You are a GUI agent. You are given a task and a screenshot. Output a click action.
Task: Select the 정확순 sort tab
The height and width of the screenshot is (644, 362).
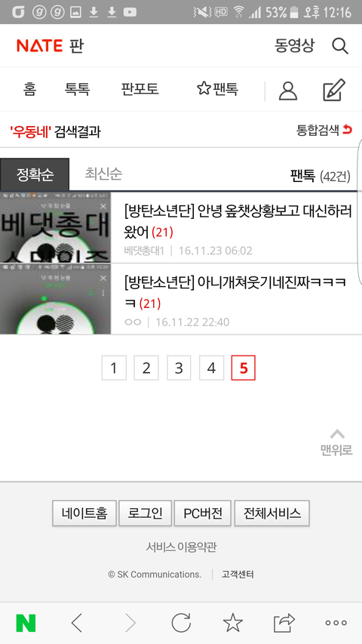tap(35, 174)
